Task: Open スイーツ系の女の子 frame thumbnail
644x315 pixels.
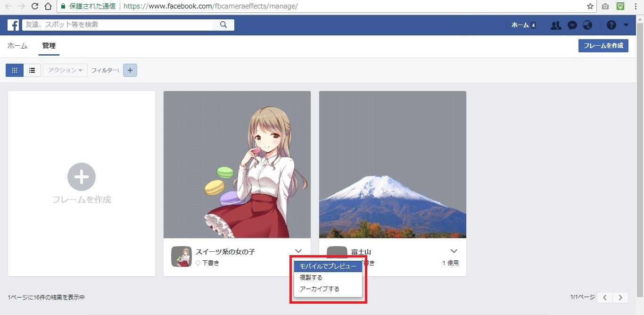Action: click(237, 165)
